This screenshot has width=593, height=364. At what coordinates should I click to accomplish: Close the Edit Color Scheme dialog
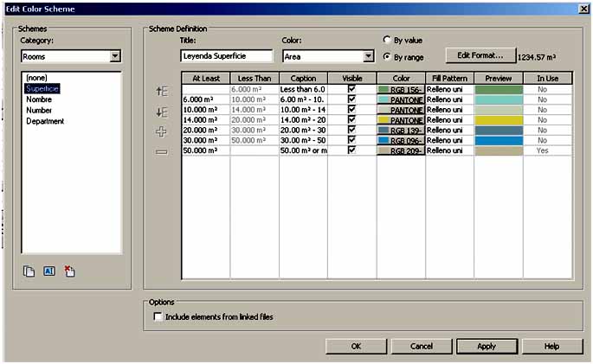[x=583, y=9]
